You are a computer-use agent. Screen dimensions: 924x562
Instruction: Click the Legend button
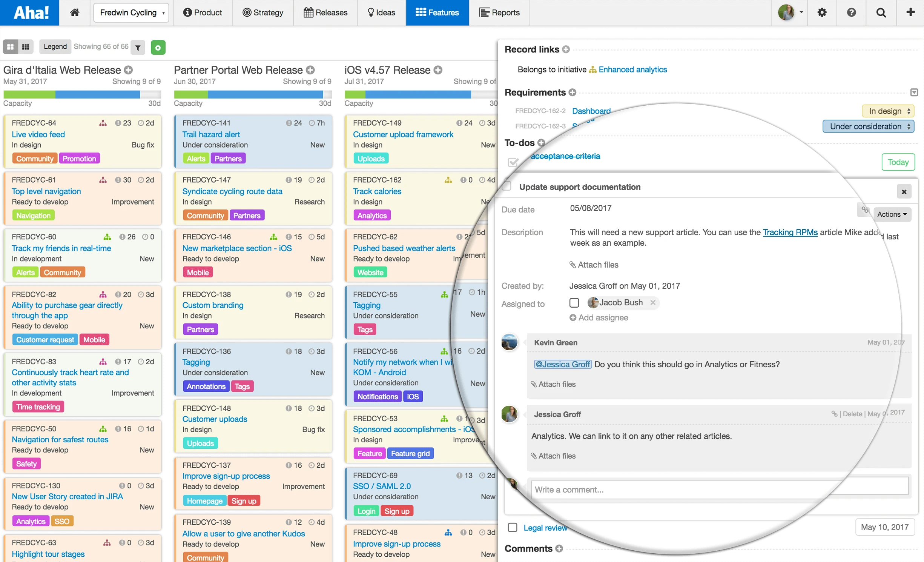(x=55, y=46)
